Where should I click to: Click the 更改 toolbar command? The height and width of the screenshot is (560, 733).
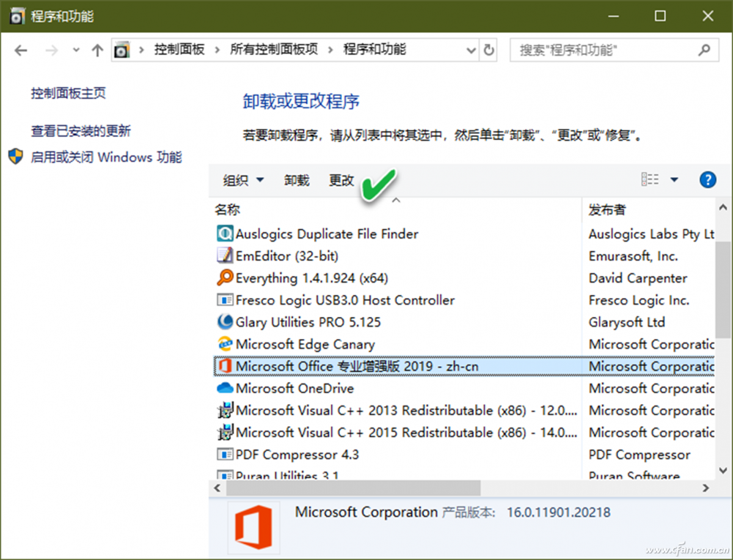click(x=341, y=180)
